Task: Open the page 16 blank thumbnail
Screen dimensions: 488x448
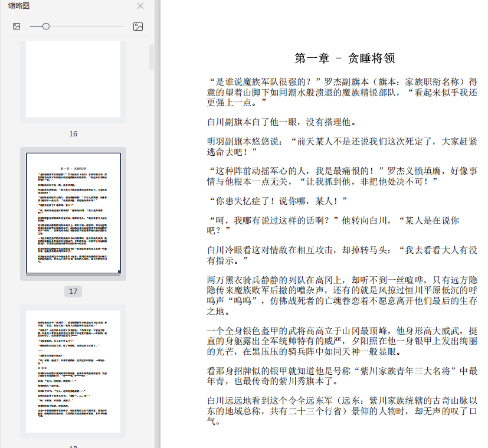Action: pos(73,80)
